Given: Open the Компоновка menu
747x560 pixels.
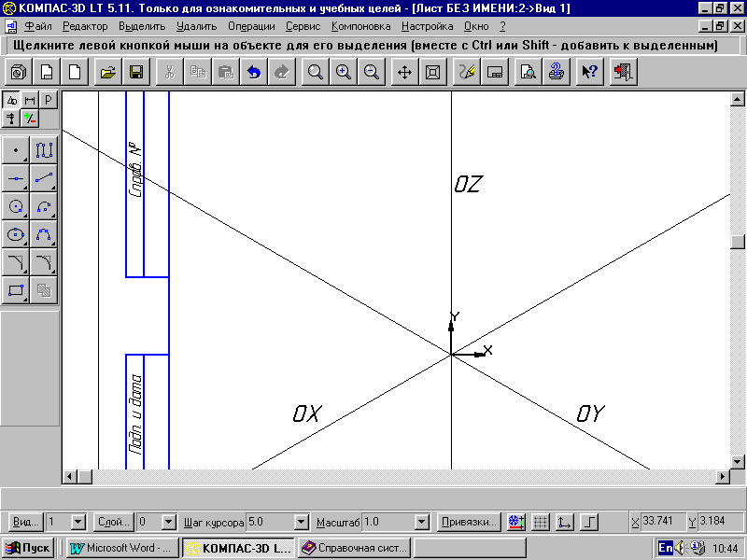Looking at the screenshot, I should [x=361, y=26].
